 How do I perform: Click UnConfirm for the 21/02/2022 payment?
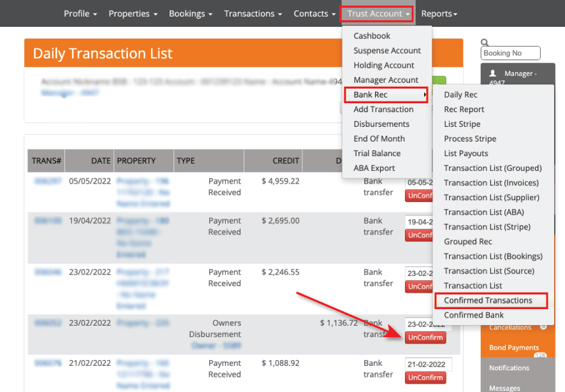[425, 378]
